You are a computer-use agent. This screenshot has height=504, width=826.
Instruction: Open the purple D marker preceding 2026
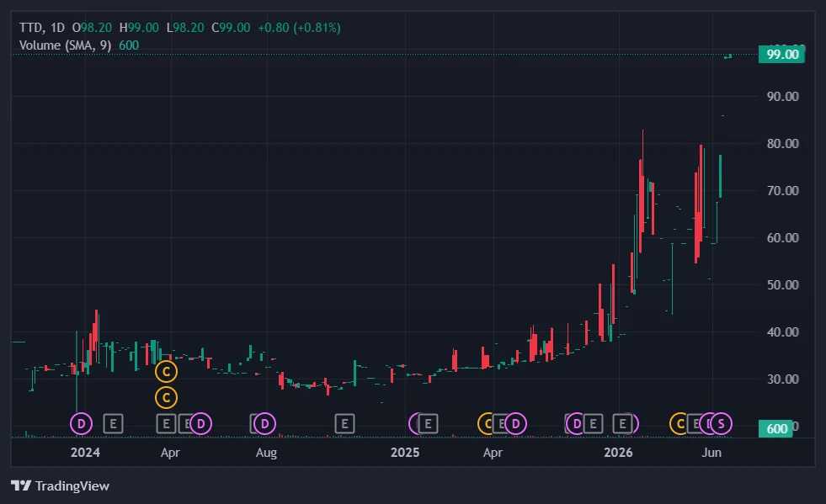[577, 423]
